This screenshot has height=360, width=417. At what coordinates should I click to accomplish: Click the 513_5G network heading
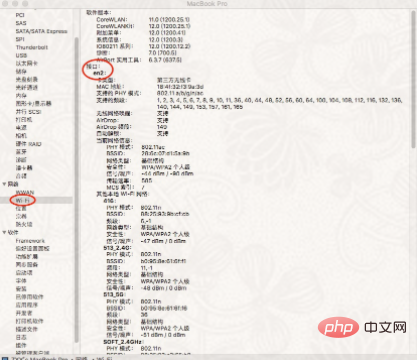(114, 295)
